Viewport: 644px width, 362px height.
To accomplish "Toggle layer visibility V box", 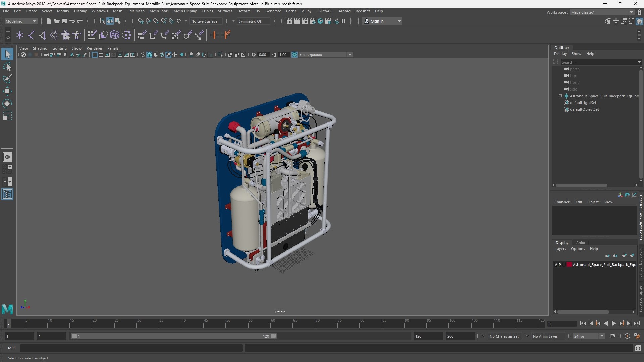I will coord(556,265).
